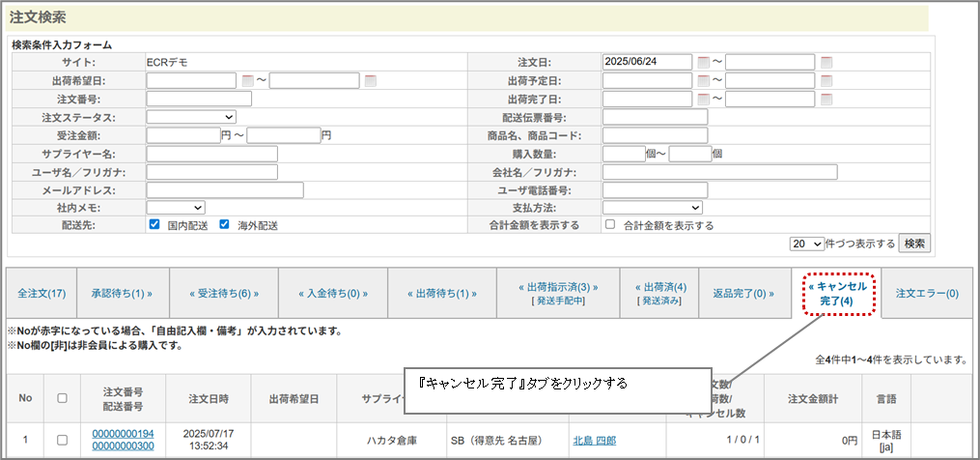Open the calendar for 注文日 start date
980x460 pixels.
coord(703,62)
